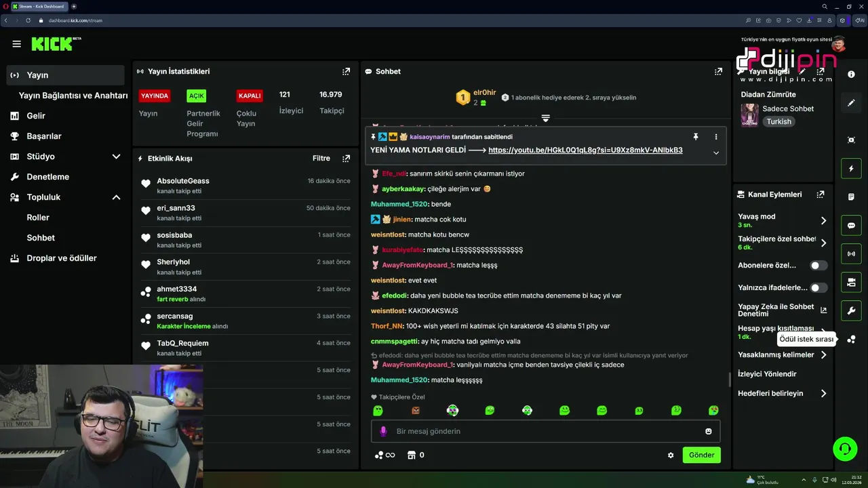Open the hamburger menu beside Kick logo
This screenshot has width=868, height=488.
tap(16, 44)
